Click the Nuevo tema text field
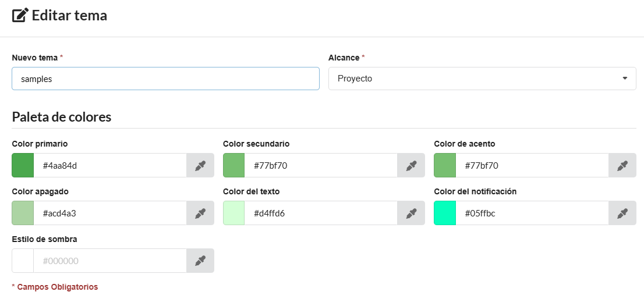The image size is (644, 306). point(165,79)
